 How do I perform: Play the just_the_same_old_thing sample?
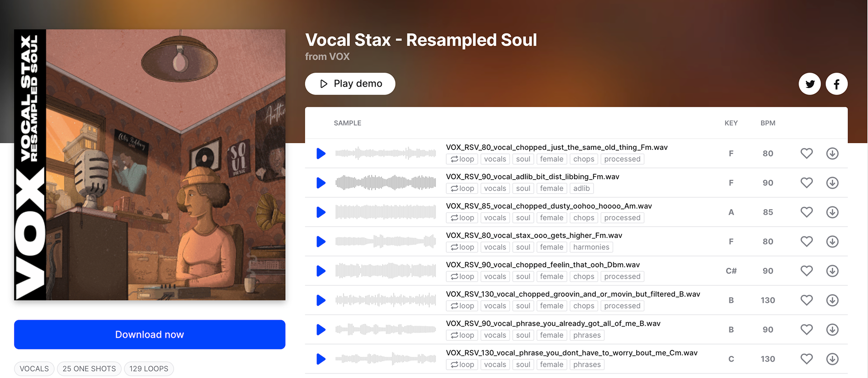pos(321,154)
